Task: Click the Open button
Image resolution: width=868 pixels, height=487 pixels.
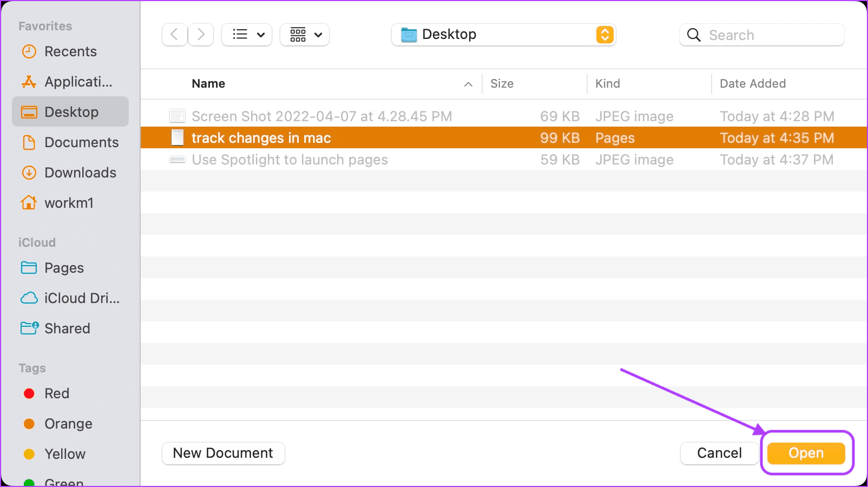Action: click(x=806, y=453)
